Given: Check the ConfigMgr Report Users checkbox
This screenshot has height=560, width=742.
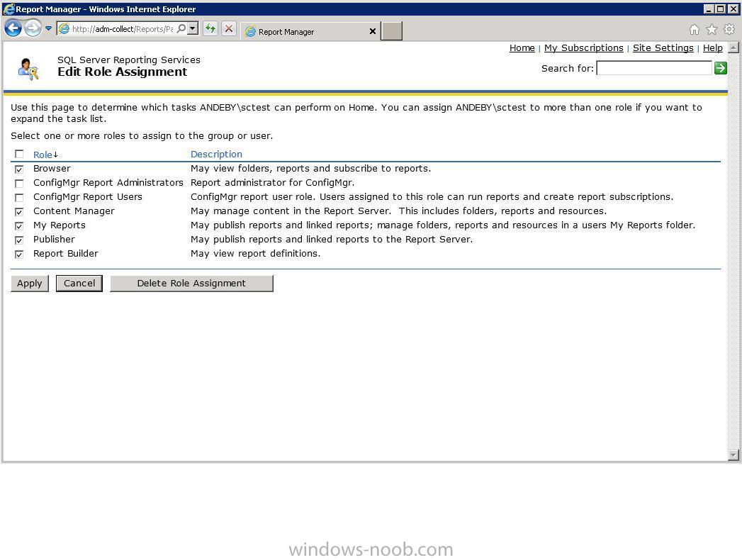Looking at the screenshot, I should 19,197.
